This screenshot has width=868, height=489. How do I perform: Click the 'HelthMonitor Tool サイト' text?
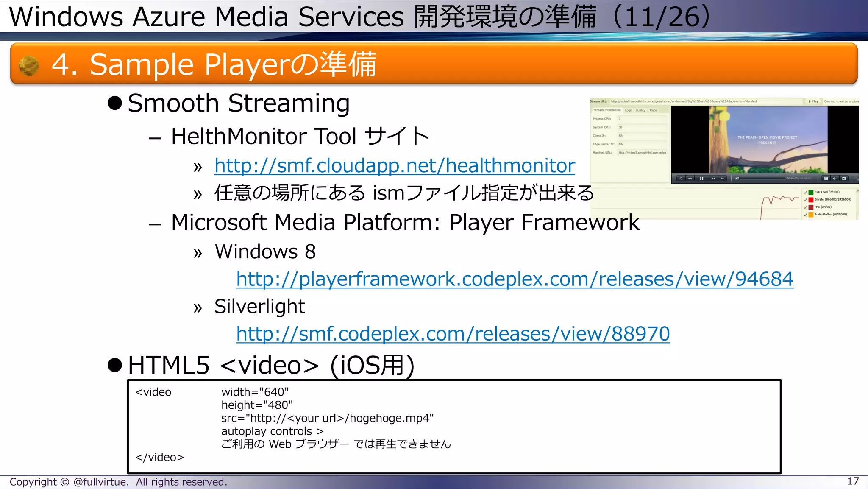pyautogui.click(x=300, y=137)
